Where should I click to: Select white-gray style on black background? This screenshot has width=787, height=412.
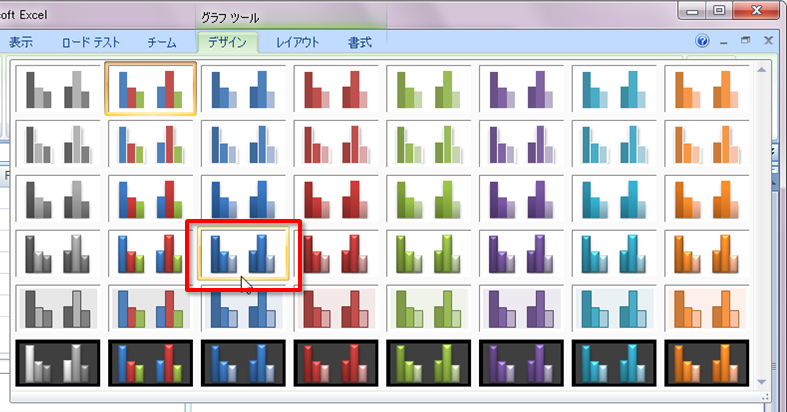point(58,363)
